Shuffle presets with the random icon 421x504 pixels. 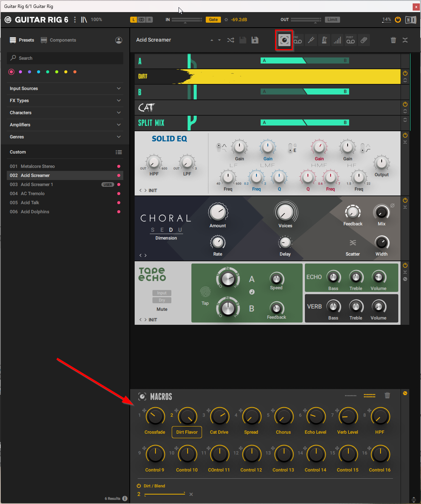click(x=230, y=40)
